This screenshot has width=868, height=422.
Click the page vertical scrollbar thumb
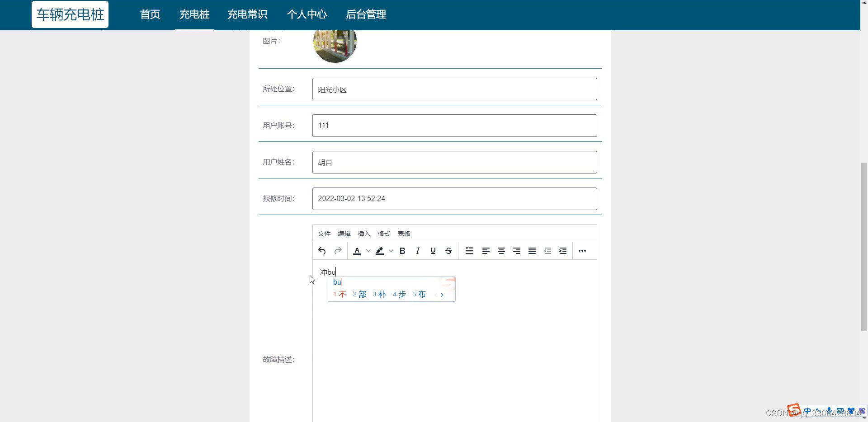coord(864,247)
